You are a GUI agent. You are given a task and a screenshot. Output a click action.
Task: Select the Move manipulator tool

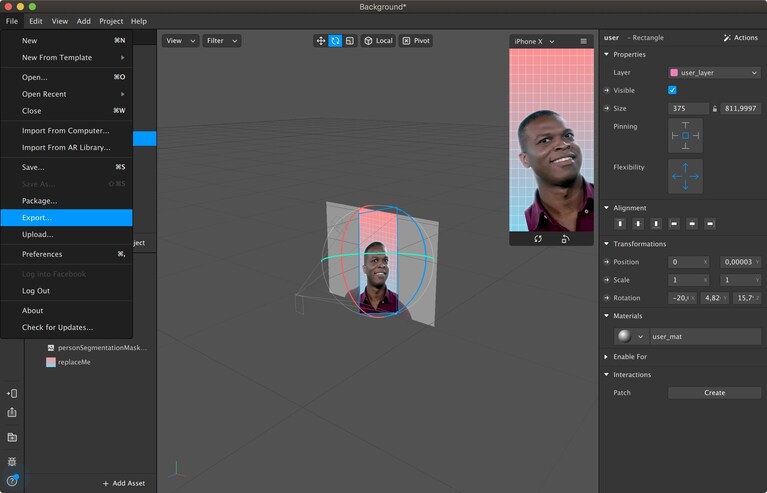(x=321, y=41)
